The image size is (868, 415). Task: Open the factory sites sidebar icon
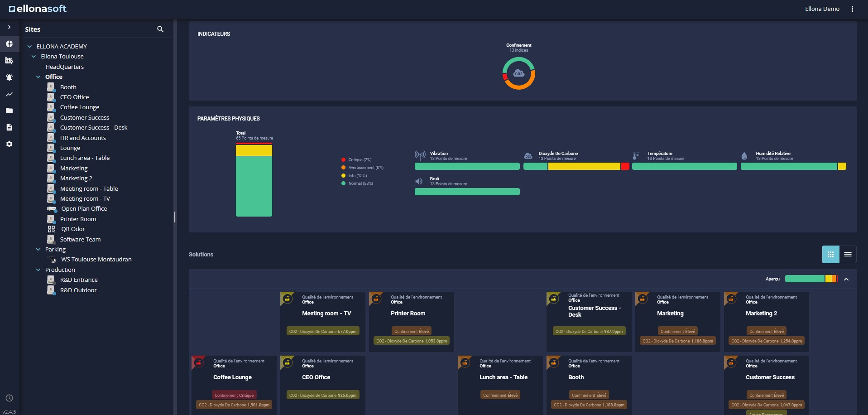[x=9, y=60]
